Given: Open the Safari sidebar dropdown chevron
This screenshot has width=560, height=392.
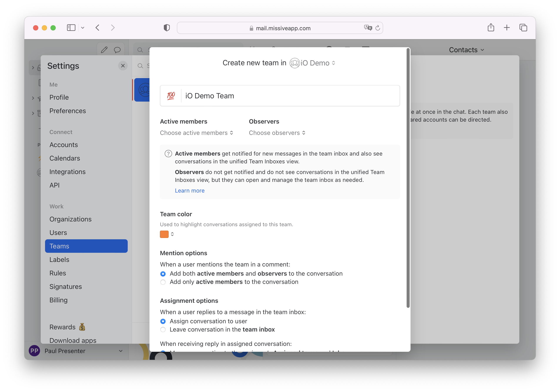Looking at the screenshot, I should coord(83,28).
